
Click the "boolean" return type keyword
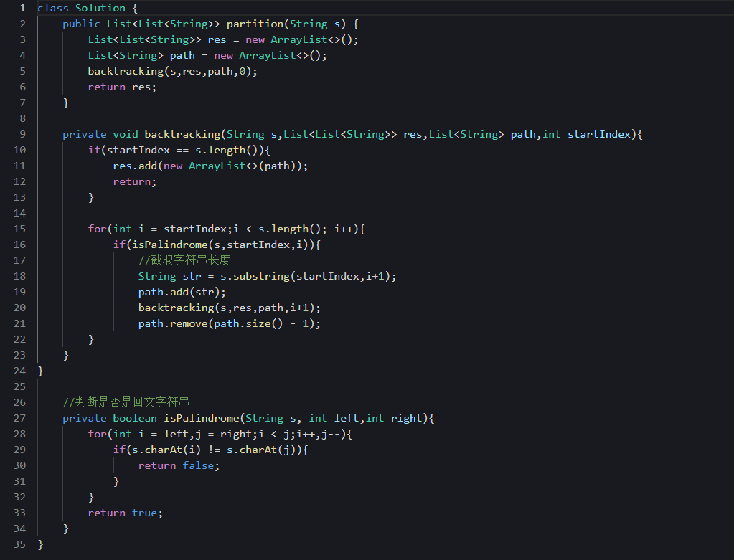pyautogui.click(x=135, y=418)
